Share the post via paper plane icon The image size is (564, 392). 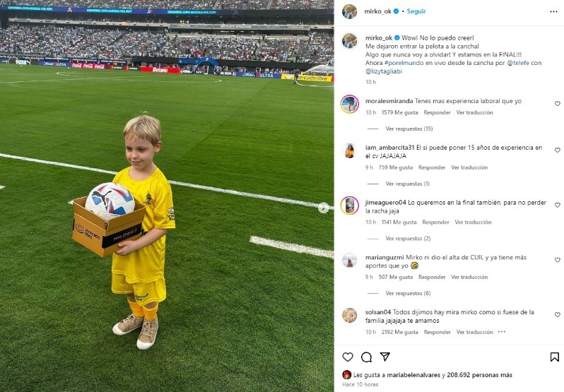click(385, 357)
